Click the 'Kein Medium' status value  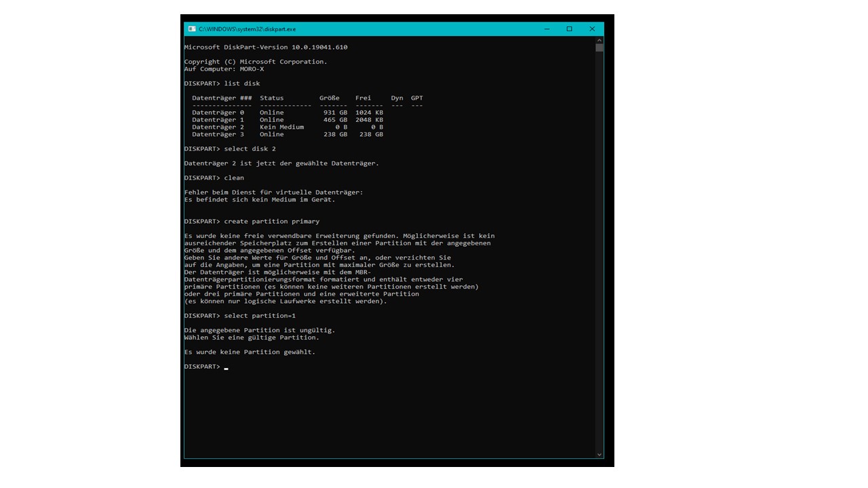coord(282,127)
